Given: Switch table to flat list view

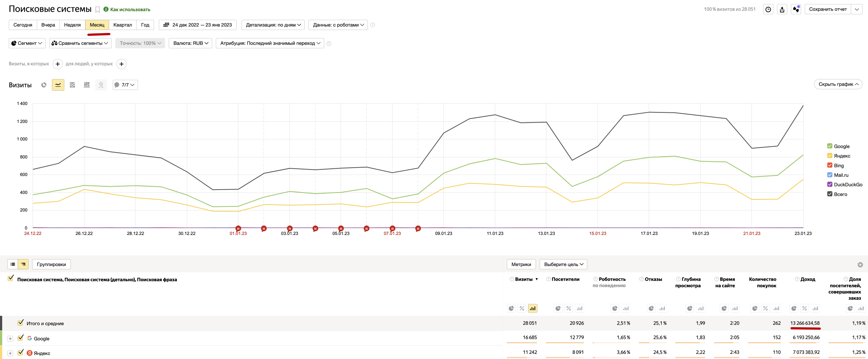Looking at the screenshot, I should 13,264.
